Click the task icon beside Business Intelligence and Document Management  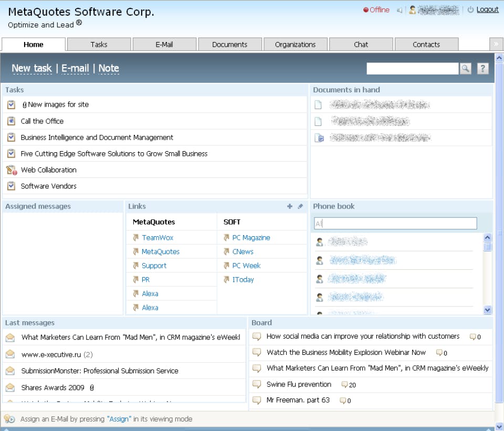coord(11,137)
